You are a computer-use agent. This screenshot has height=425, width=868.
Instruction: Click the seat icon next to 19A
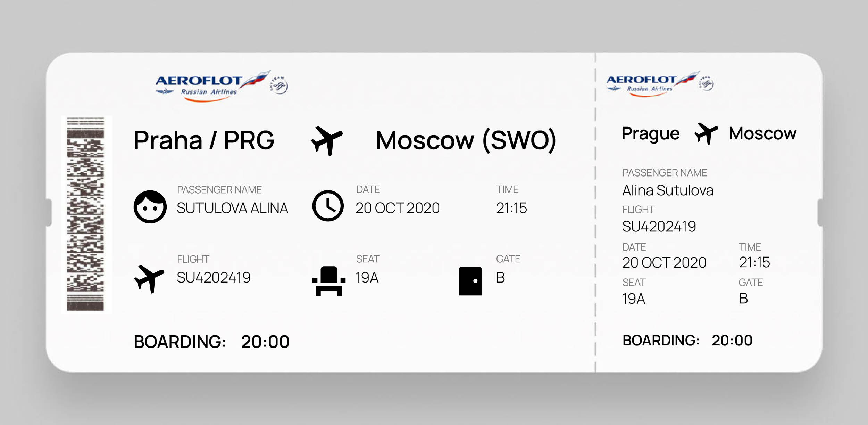point(329,281)
